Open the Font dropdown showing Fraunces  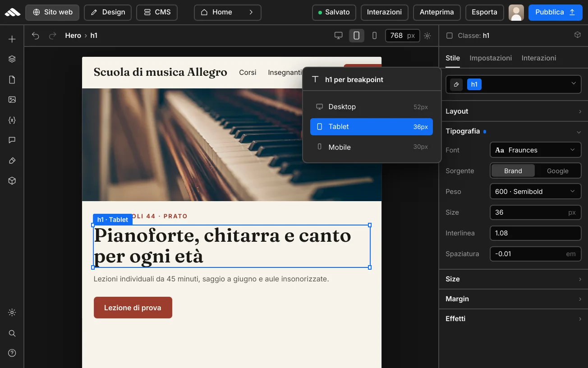[536, 150]
